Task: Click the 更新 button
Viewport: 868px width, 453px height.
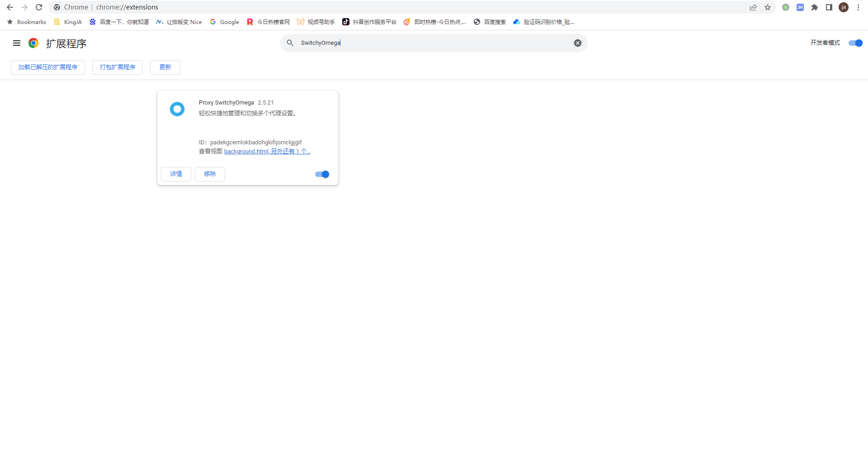Action: 165,67
